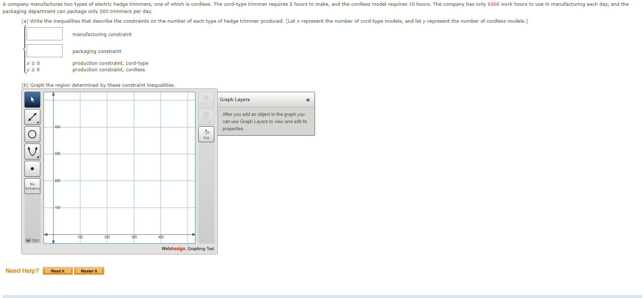644x298 pixels.
Task: Click 'production constraint, cord-type' text
Action: [x=111, y=63]
